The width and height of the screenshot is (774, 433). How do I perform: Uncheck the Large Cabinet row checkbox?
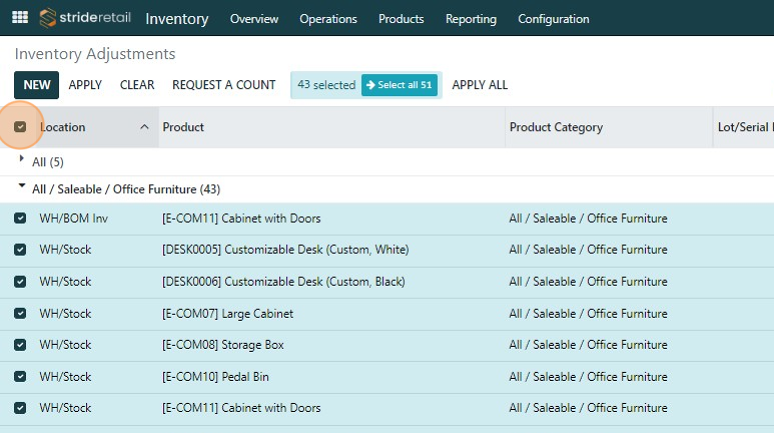[20, 313]
